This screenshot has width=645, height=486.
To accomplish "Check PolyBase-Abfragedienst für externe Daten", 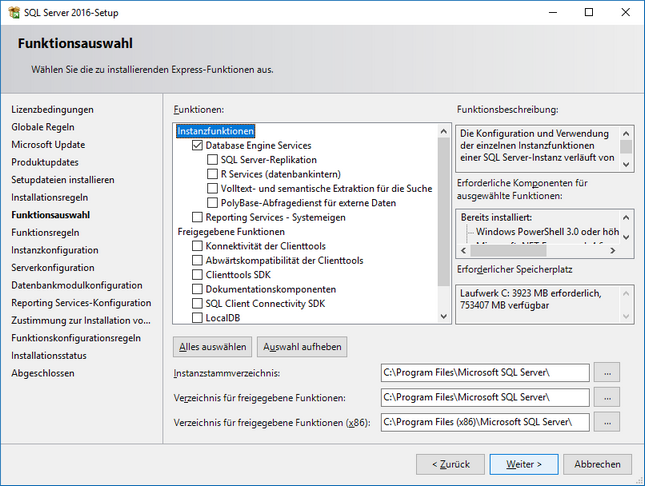I will click(x=212, y=203).
